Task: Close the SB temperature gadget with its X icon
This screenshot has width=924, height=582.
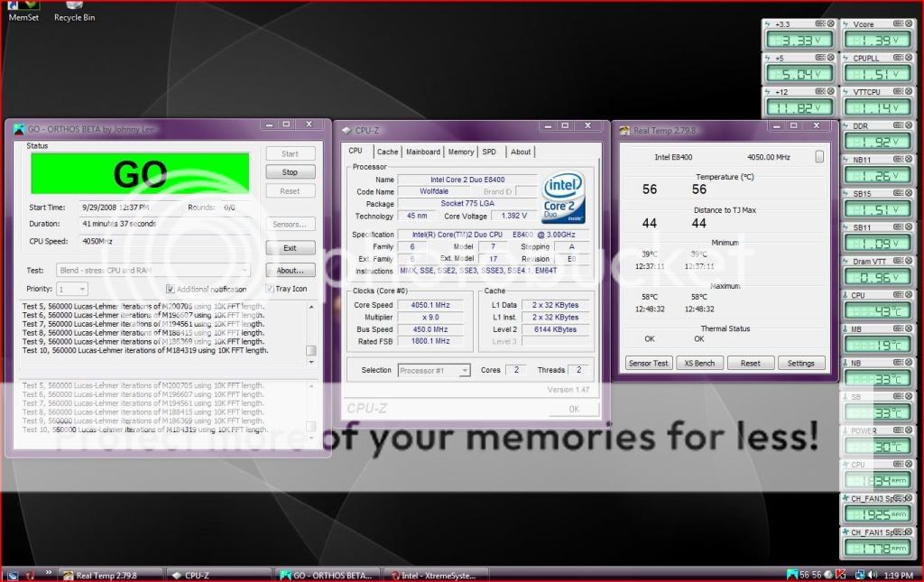Action: pyautogui.click(x=908, y=396)
